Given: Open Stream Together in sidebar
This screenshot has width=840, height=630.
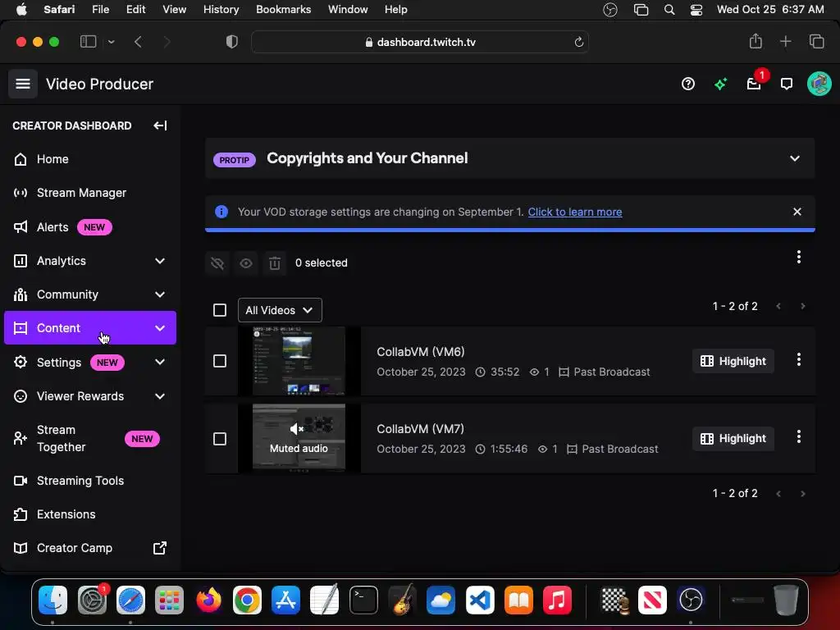Looking at the screenshot, I should [90, 438].
